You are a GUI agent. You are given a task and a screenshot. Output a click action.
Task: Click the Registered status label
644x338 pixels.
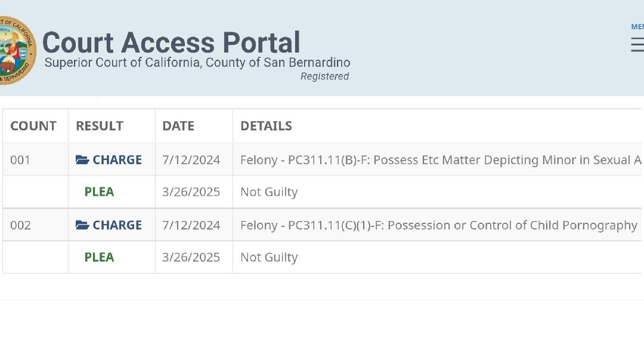324,76
